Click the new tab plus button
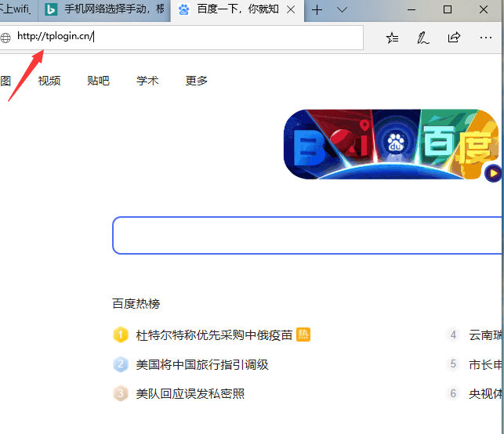This screenshot has width=504, height=434. point(317,10)
